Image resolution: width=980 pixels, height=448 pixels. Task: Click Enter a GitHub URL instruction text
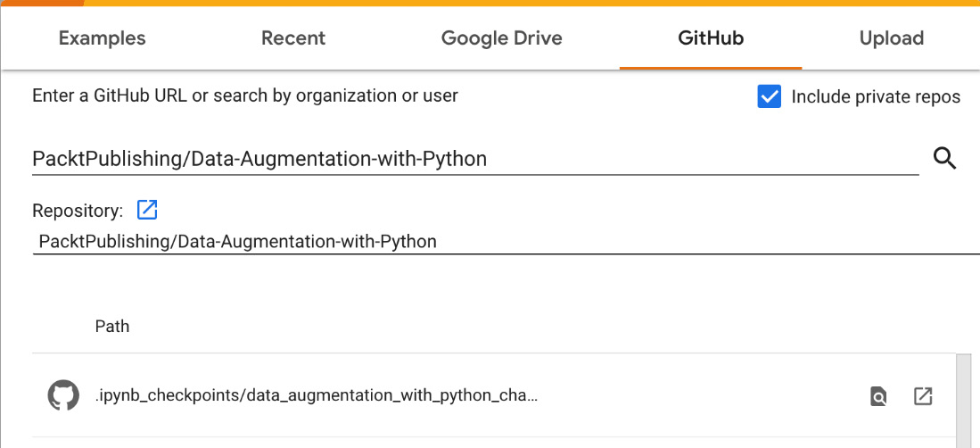pos(245,95)
